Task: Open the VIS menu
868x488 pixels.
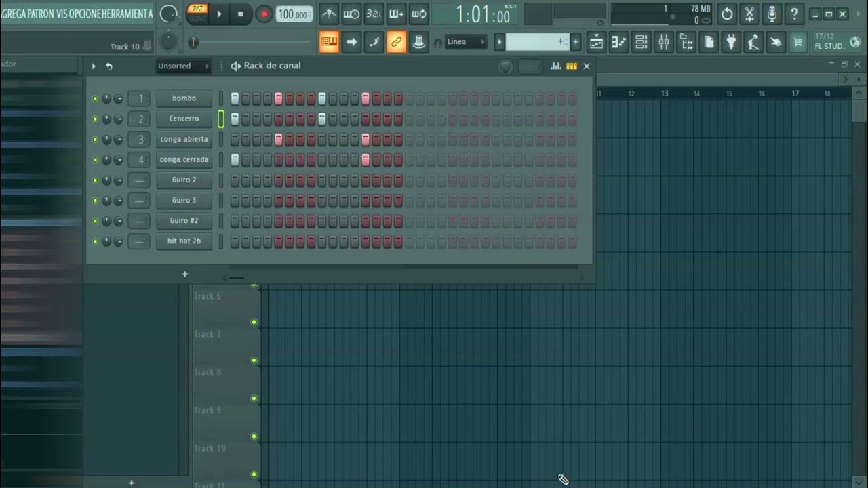Action: click(62, 14)
